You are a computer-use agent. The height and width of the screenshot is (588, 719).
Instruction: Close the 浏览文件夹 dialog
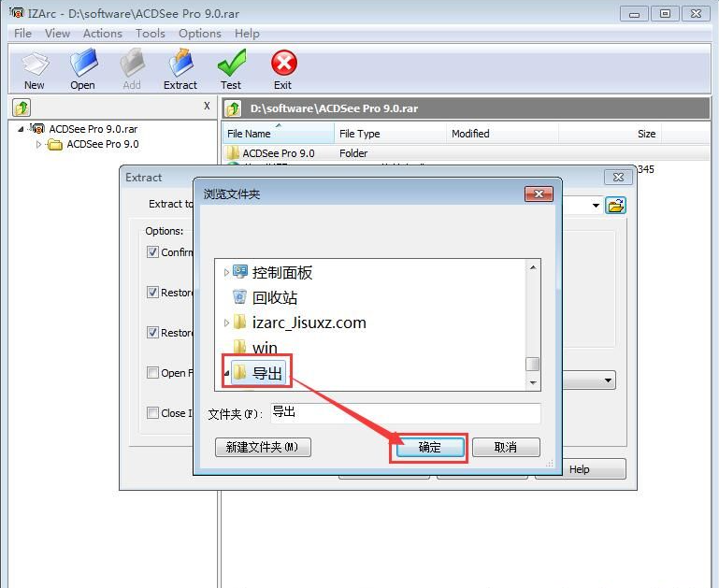click(539, 194)
